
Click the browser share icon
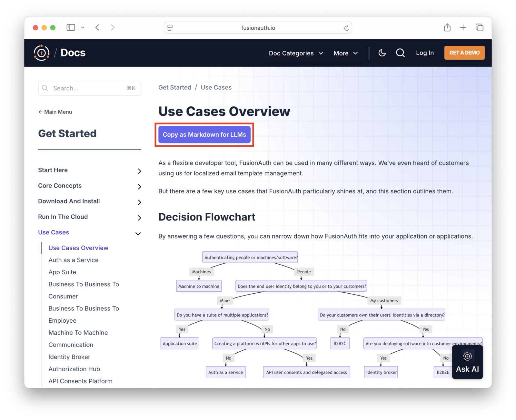point(447,27)
